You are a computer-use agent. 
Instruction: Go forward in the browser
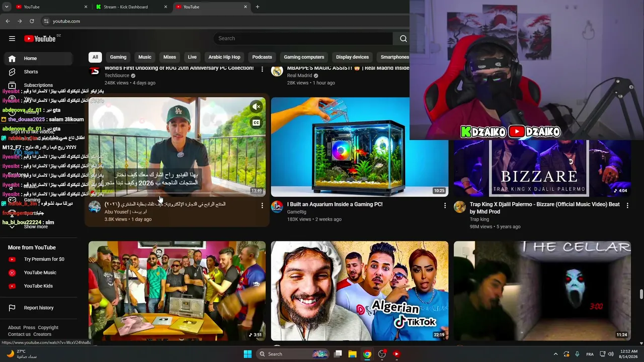click(20, 21)
